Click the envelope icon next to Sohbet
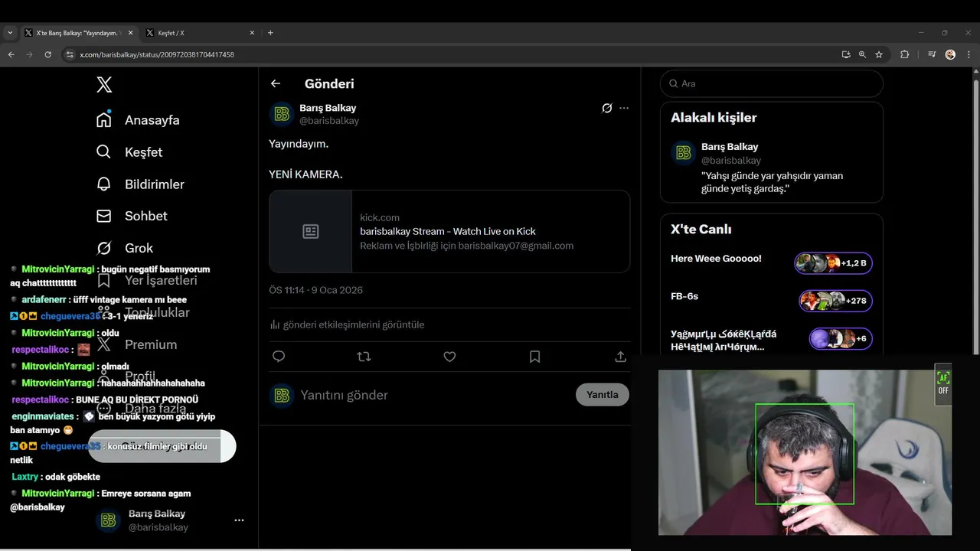Screen dimensions: 980x551 point(104,216)
